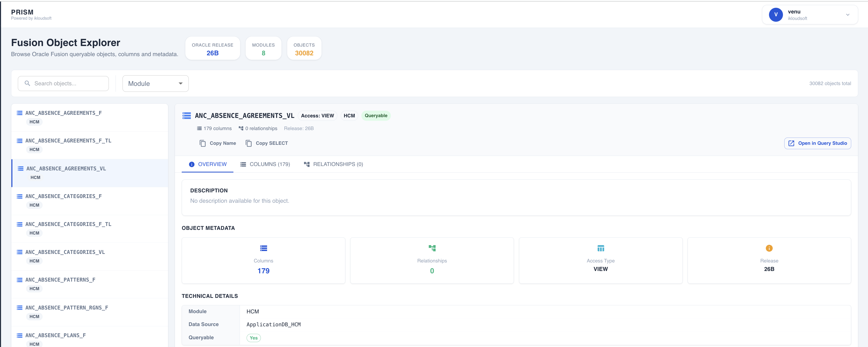Select ANC_ABSENCE_CATEGORIES_F_TL in the object list
This screenshot has height=347, width=868.
[x=90, y=229]
